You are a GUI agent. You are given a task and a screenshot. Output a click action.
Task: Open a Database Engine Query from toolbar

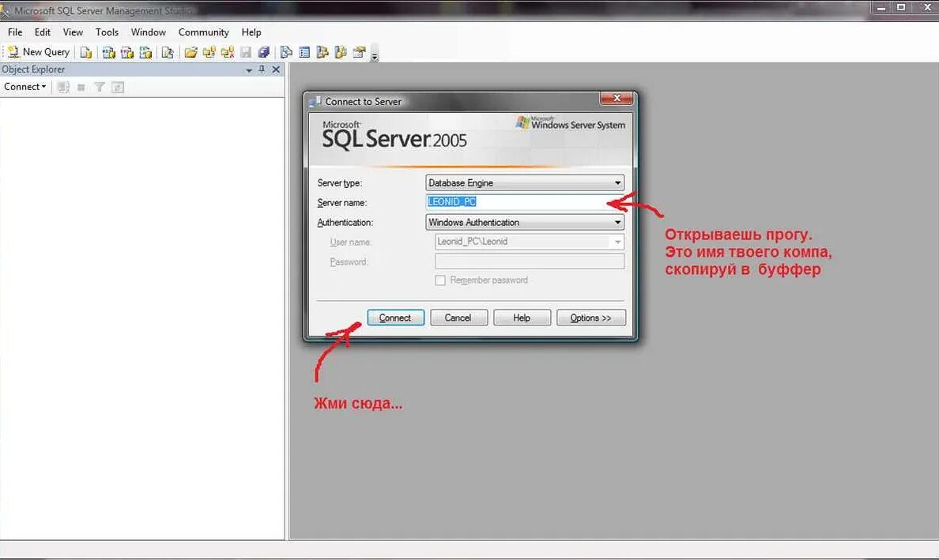pyautogui.click(x=86, y=53)
